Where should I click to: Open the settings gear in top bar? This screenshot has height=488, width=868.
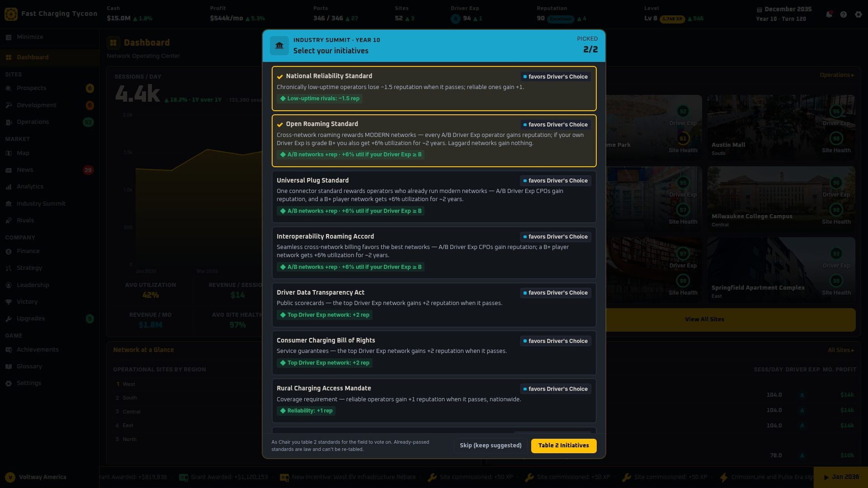click(x=859, y=14)
